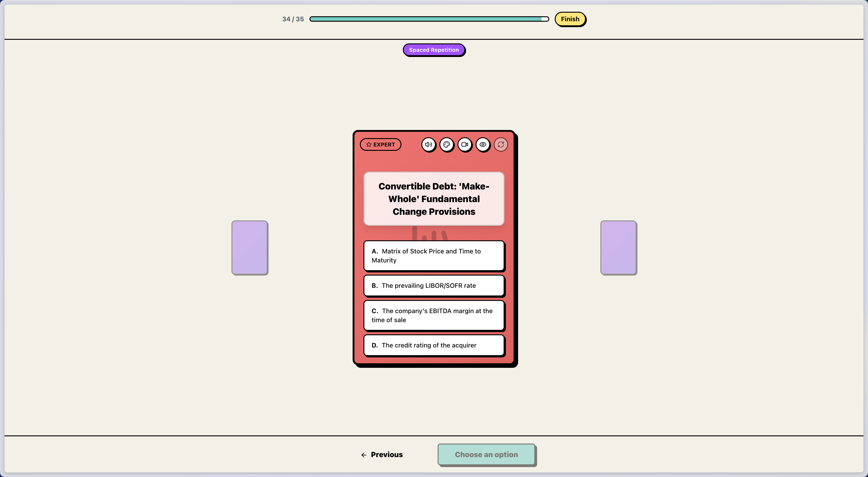This screenshot has height=477, width=868.
Task: Open the color palette theme icon
Action: click(446, 145)
